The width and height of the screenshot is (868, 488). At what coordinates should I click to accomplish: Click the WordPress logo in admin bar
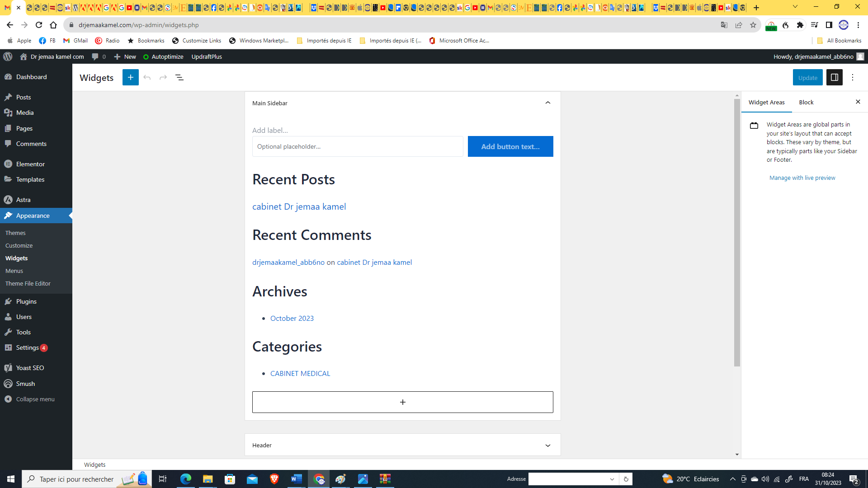click(8, 56)
